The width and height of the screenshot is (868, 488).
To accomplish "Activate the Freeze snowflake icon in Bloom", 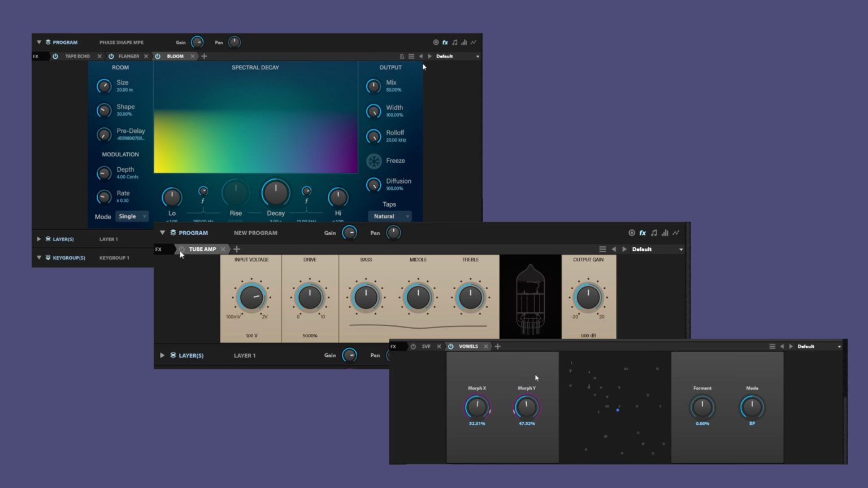I will (373, 160).
